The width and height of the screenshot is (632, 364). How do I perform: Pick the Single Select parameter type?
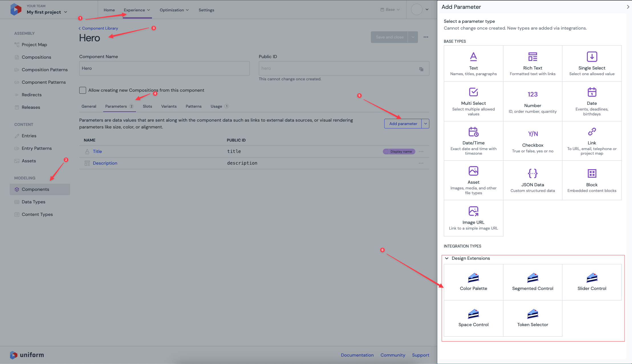click(x=592, y=63)
